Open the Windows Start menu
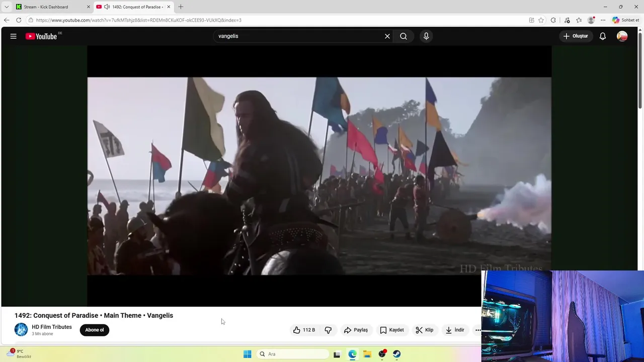This screenshot has height=362, width=644. pos(247,354)
